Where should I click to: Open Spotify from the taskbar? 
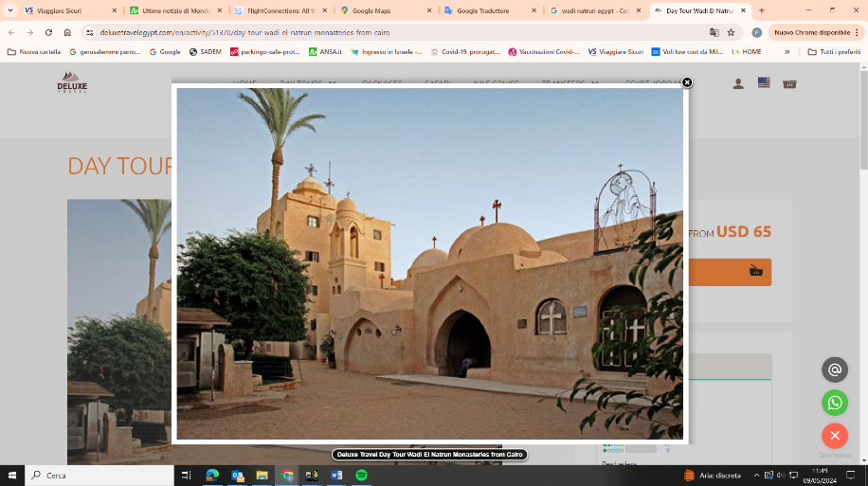[361, 475]
